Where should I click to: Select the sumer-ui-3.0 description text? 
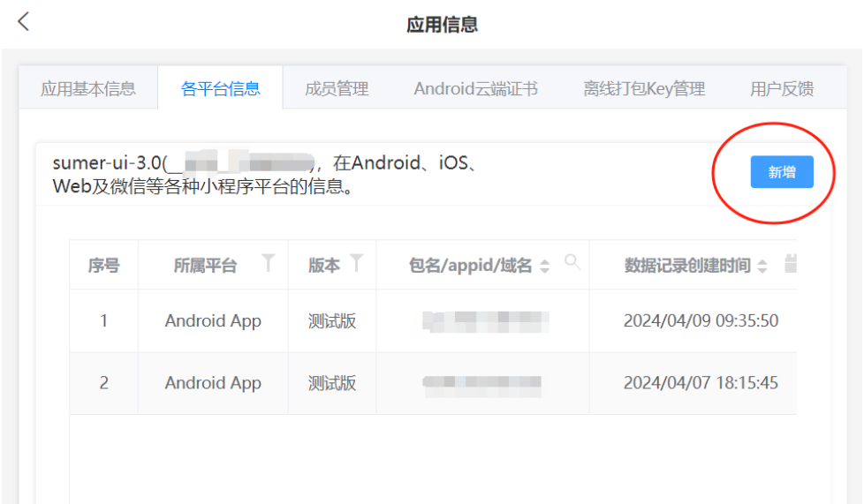(x=265, y=175)
